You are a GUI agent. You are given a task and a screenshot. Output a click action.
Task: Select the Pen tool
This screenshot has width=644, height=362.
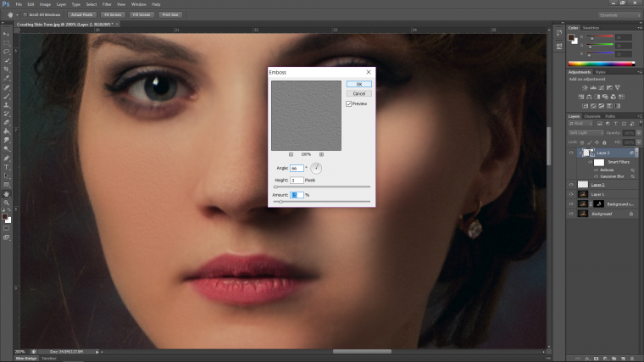coord(6,159)
